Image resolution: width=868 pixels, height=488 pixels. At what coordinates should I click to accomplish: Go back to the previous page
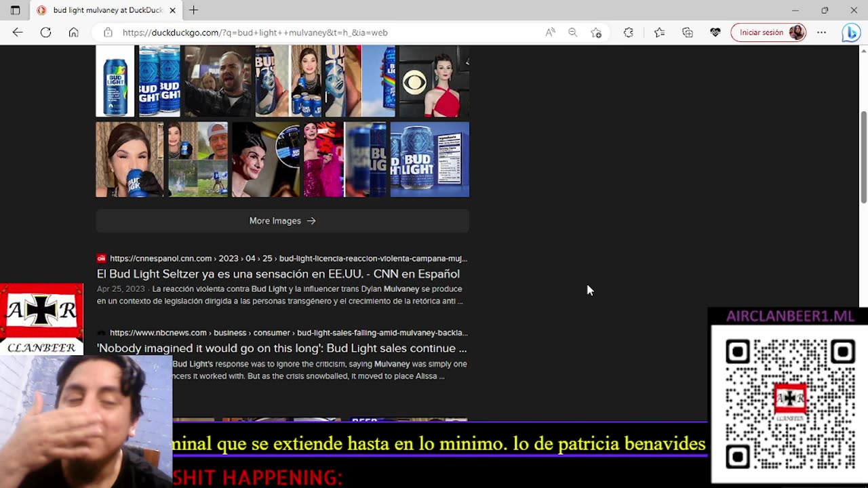pyautogui.click(x=18, y=33)
